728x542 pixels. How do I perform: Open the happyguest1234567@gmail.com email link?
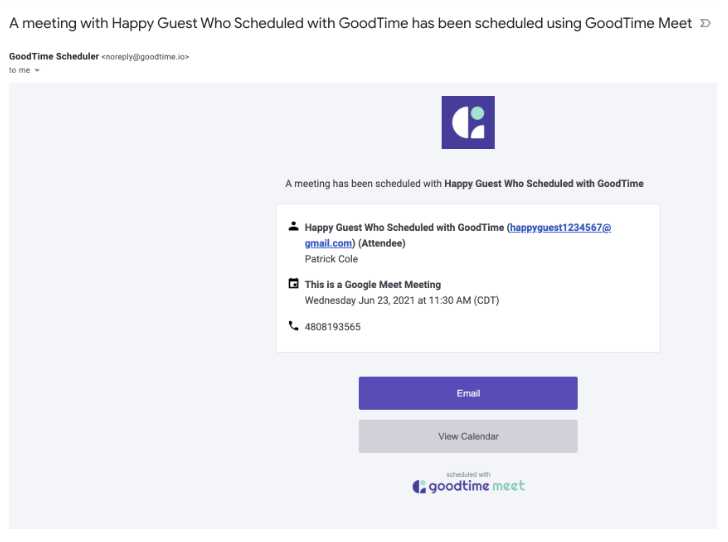(x=458, y=235)
